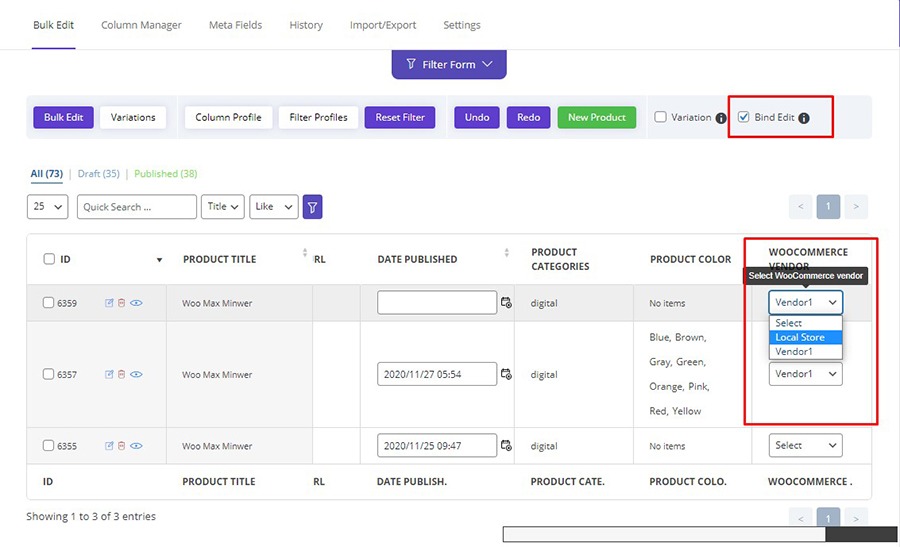Open the vendor dropdown for row 6359

click(806, 302)
